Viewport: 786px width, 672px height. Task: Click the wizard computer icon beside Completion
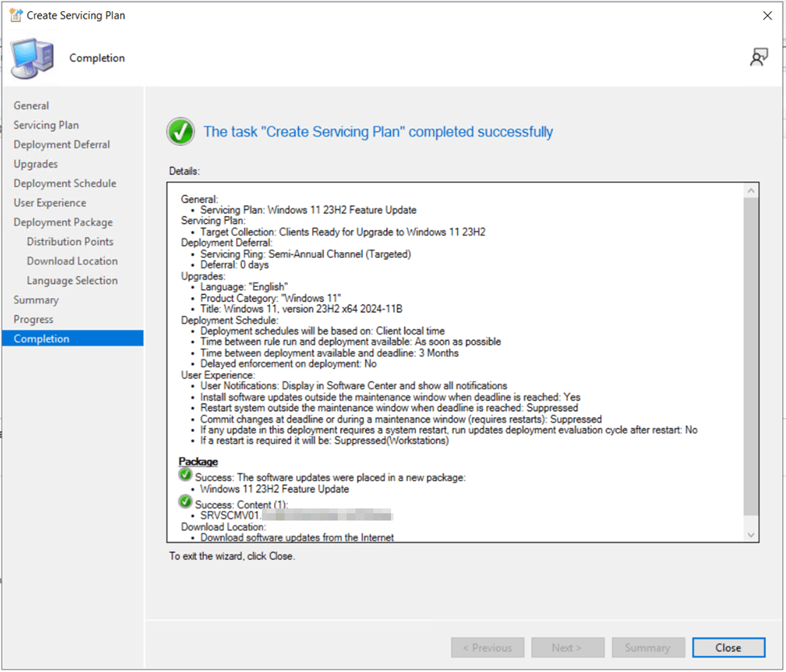(x=33, y=59)
